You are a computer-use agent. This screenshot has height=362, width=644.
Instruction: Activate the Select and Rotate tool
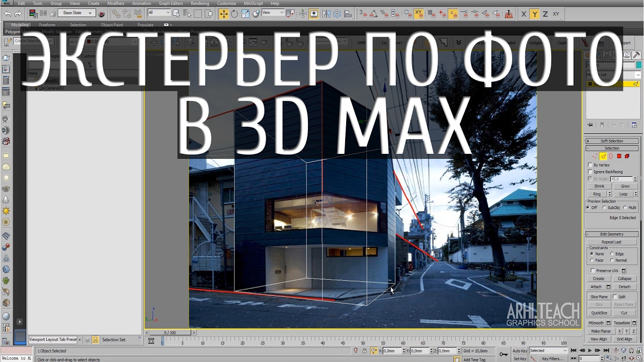pyautogui.click(x=234, y=14)
